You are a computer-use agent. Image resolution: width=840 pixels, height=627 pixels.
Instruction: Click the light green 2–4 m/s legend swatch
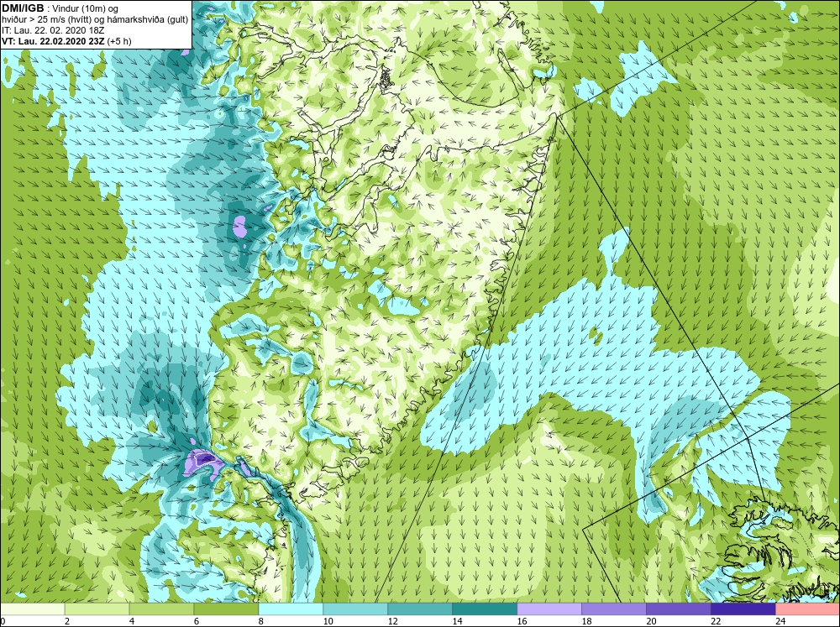(97, 609)
